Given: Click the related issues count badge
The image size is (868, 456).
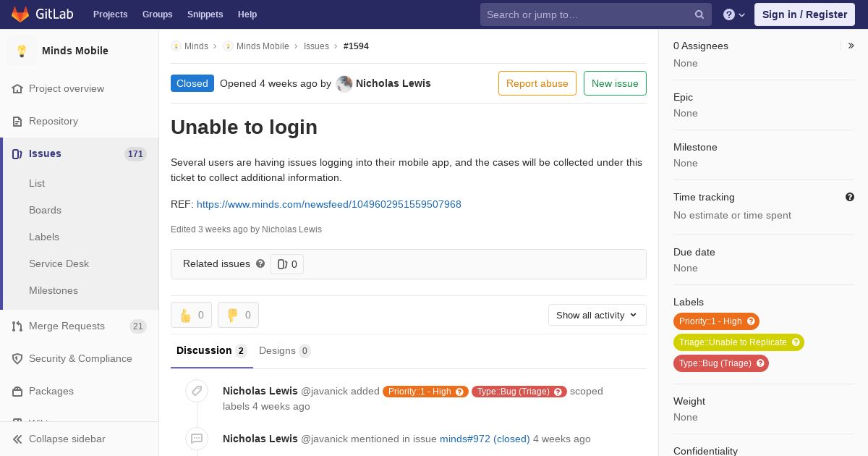Looking at the screenshot, I should tap(287, 264).
